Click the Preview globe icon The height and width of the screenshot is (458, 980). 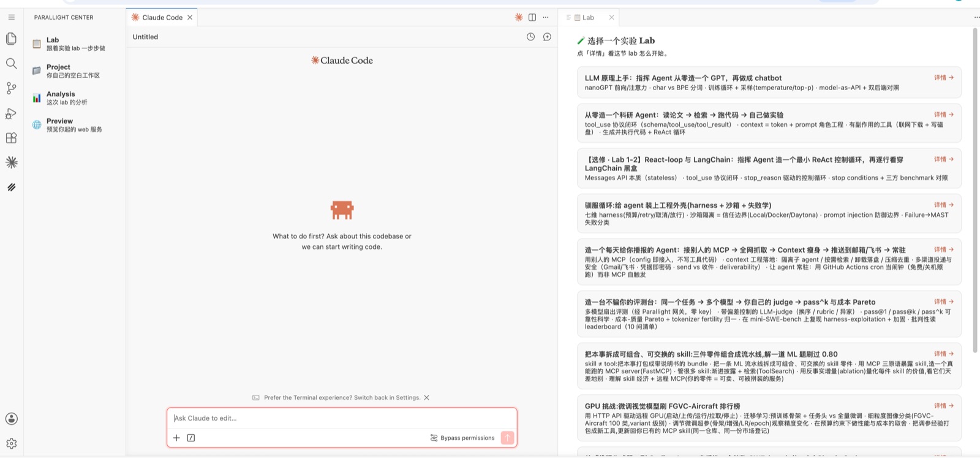point(37,124)
